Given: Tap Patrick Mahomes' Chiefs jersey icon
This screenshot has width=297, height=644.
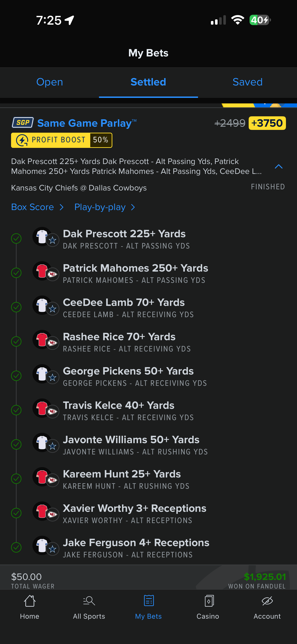Looking at the screenshot, I should [x=42, y=271].
